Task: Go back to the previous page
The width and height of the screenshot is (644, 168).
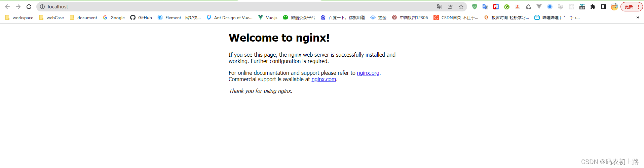Action: click(7, 7)
